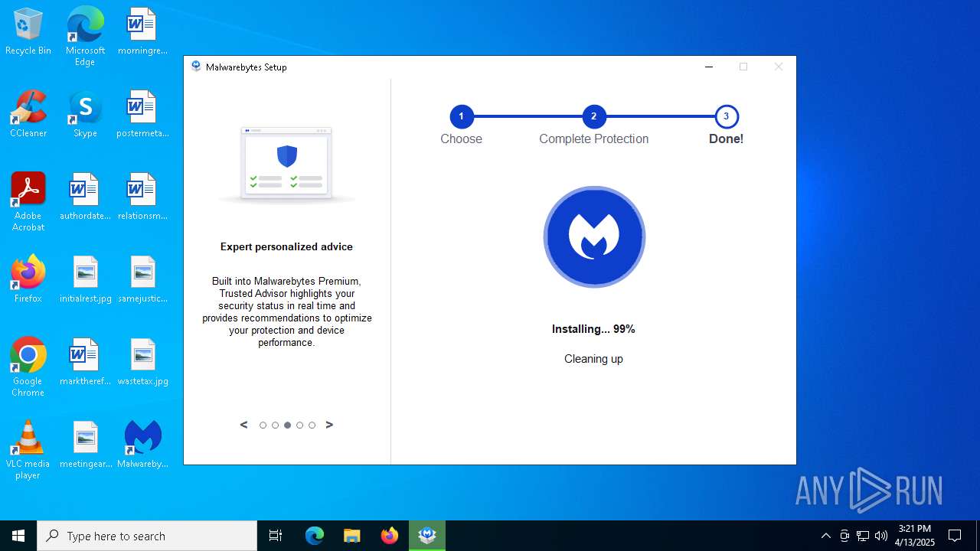Open Microsoft Edge desktop shortcut

85,37
